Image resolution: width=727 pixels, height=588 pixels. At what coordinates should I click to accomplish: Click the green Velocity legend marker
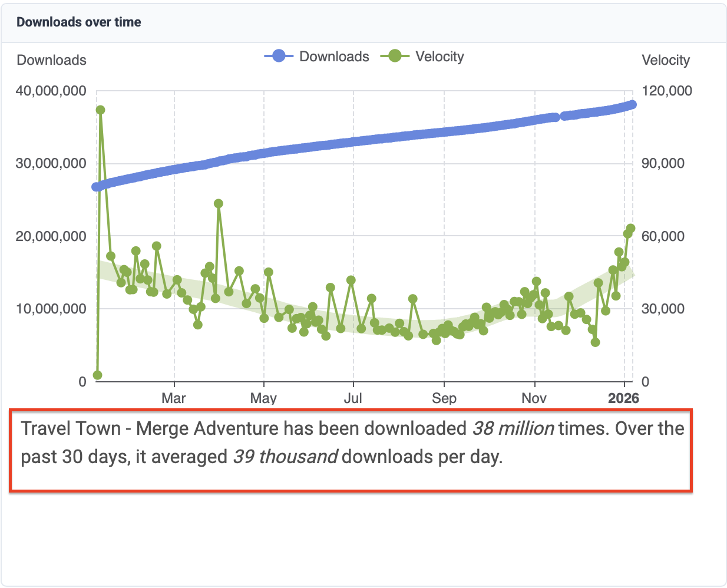click(395, 57)
